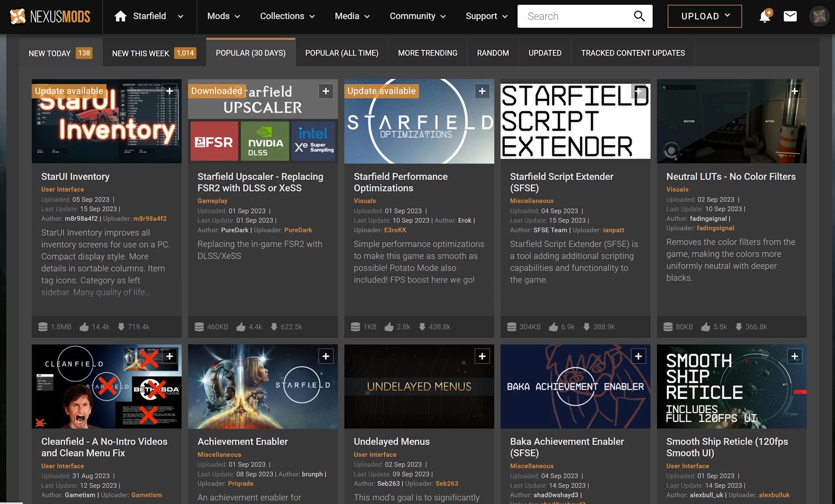Open the Starfield Upscaler thumbnail image
Screen dimensions: 835x504
tap(263, 121)
